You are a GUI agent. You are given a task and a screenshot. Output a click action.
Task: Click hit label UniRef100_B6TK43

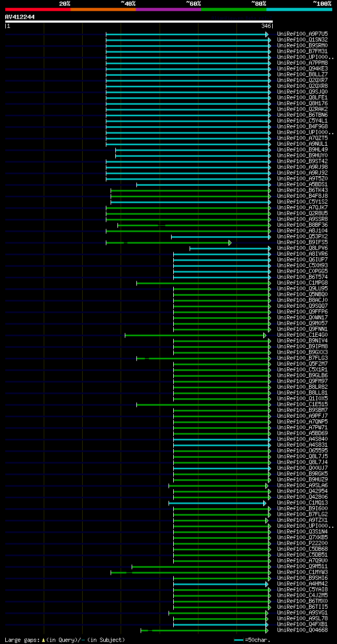coord(302,190)
